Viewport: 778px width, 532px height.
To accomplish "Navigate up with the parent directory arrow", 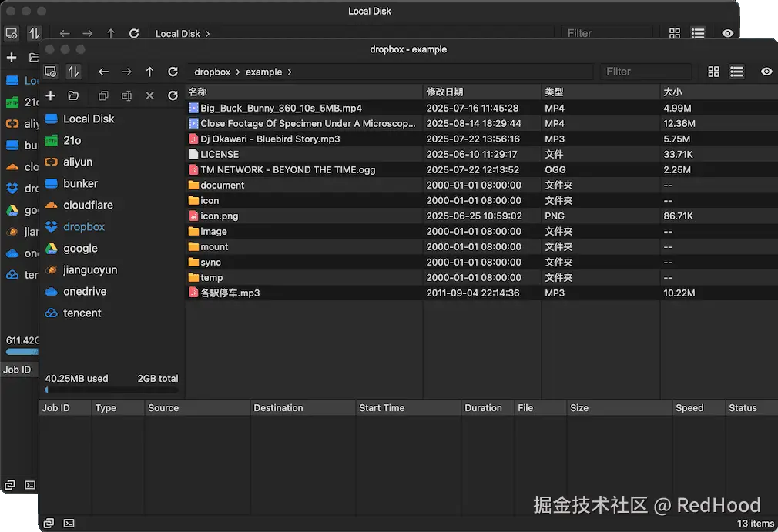I will [x=149, y=71].
